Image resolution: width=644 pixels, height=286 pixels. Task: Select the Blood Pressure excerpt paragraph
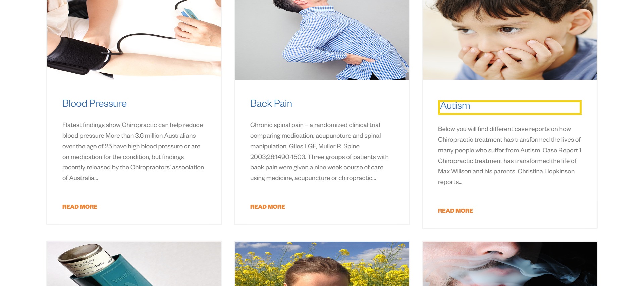(133, 152)
